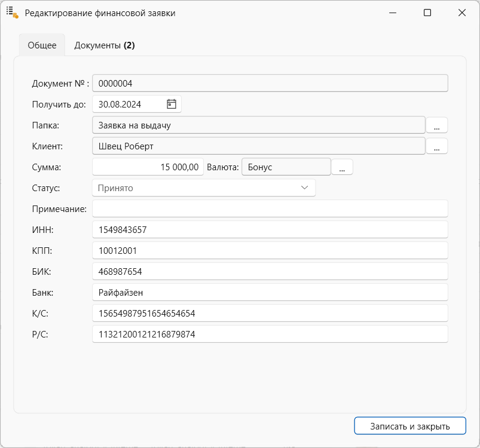The height and width of the screenshot is (448, 480).
Task: Click the Примечание label
Action: (59, 209)
